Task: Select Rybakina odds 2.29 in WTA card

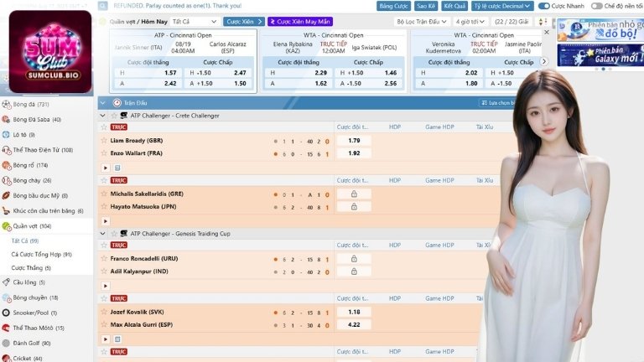Action: pyautogui.click(x=299, y=73)
